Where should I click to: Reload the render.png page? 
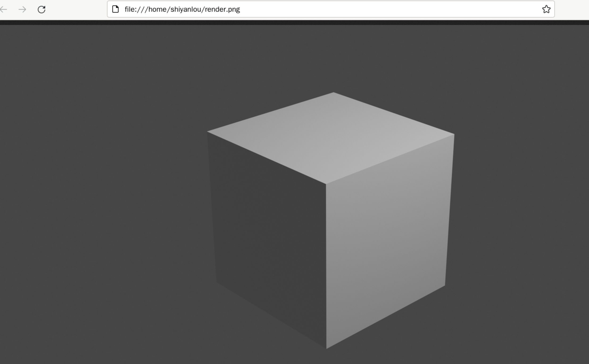click(42, 10)
